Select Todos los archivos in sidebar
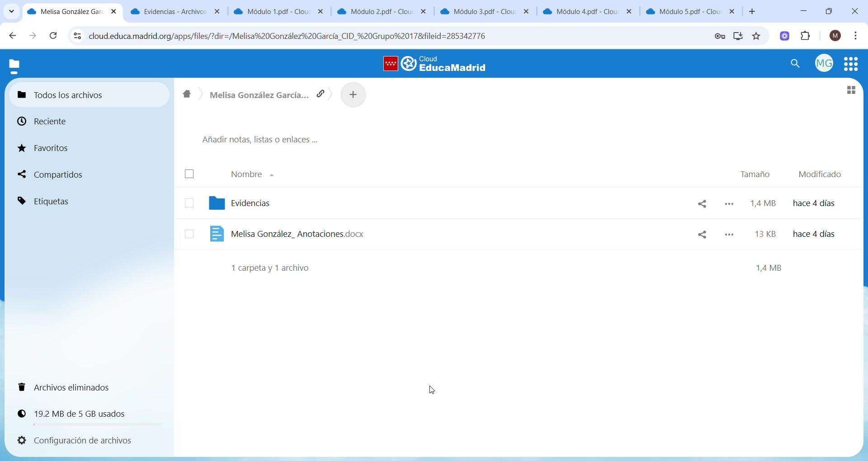Screen dimensions: 868x461 [x=89, y=95]
